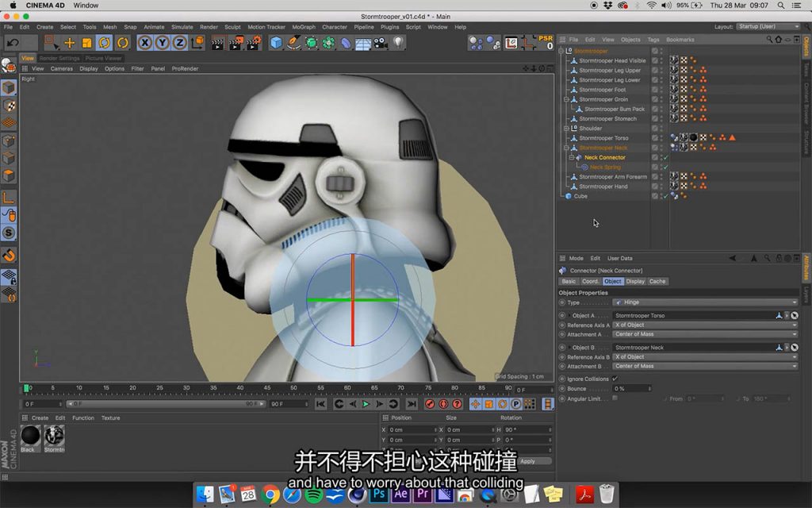Screen dimensions: 812x508
Task: Click Object B Stormtrooper Neck link field
Action: (x=694, y=348)
